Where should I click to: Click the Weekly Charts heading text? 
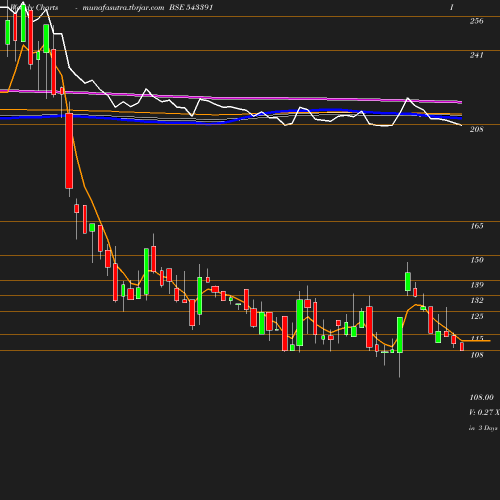34,7
